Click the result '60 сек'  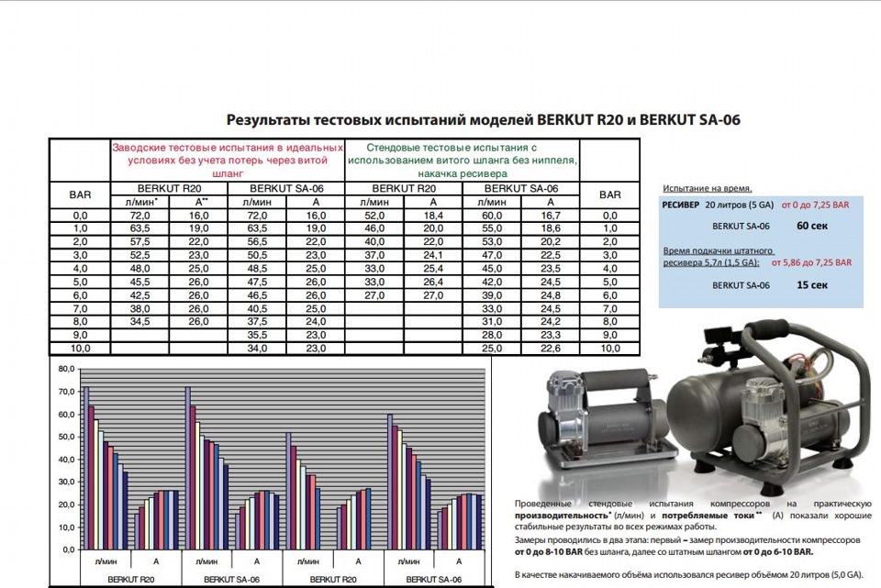pos(812,226)
